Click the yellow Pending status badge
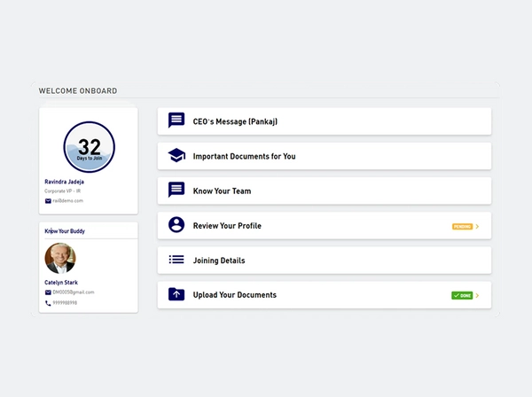Image resolution: width=532 pixels, height=397 pixels. coord(462,226)
